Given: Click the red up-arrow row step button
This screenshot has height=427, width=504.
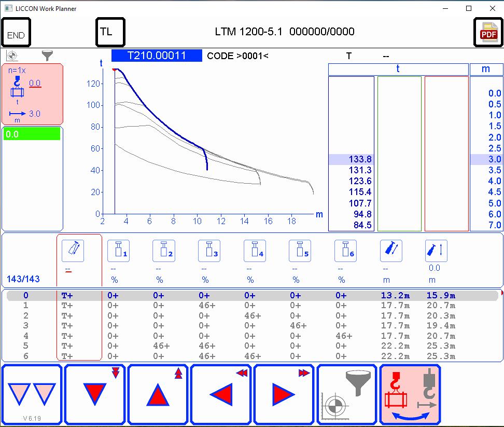Looking at the screenshot, I should (158, 394).
